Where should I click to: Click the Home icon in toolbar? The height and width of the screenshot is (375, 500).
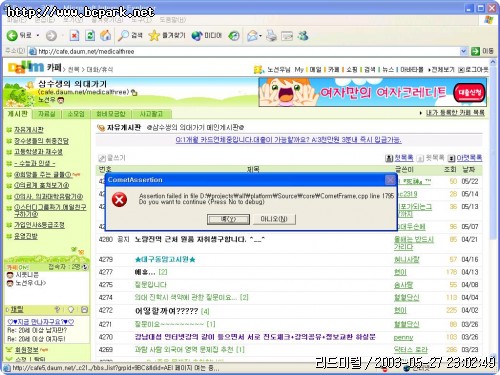pos(106,35)
